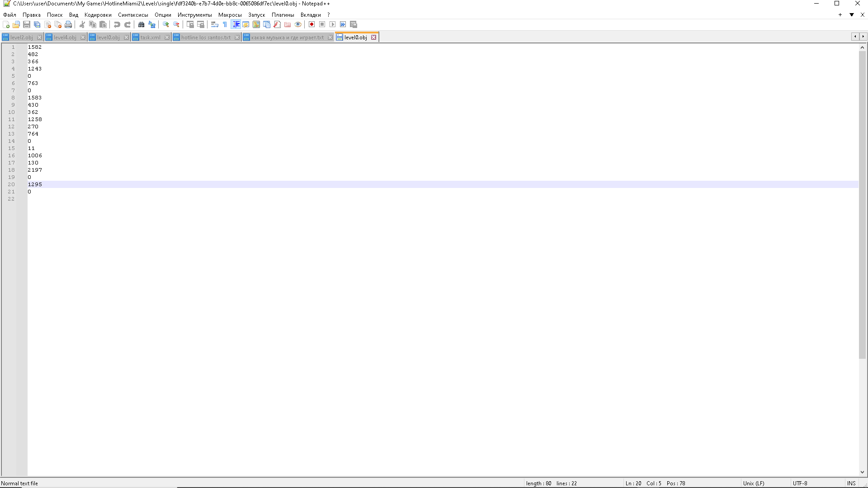868x488 pixels.
Task: Open the document list dropdown triangle in the menu bar
Action: [852, 15]
